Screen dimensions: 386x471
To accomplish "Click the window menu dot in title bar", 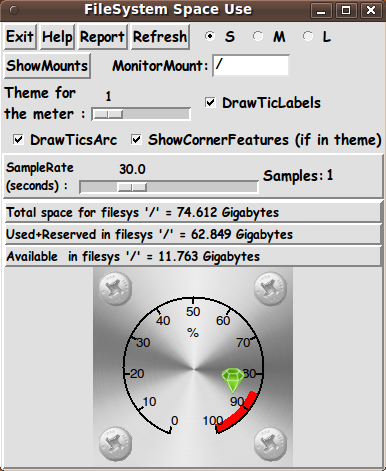I will (14, 10).
